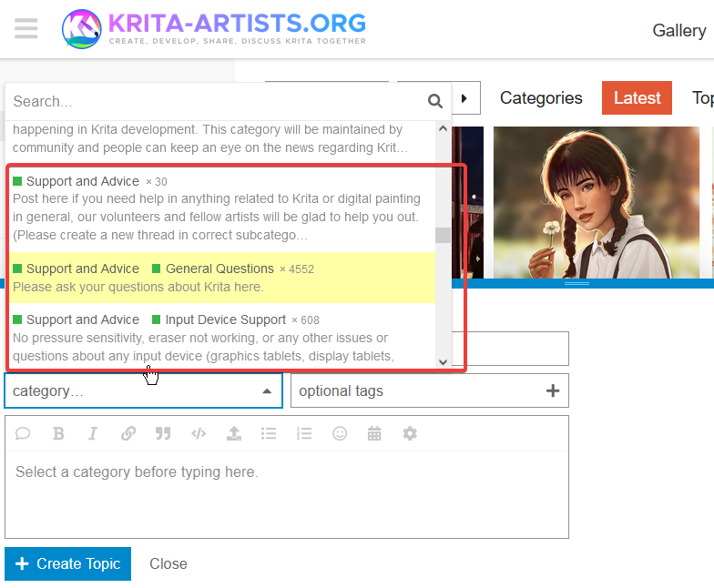This screenshot has width=714, height=588.
Task: Insert a date and time
Action: coord(374,433)
